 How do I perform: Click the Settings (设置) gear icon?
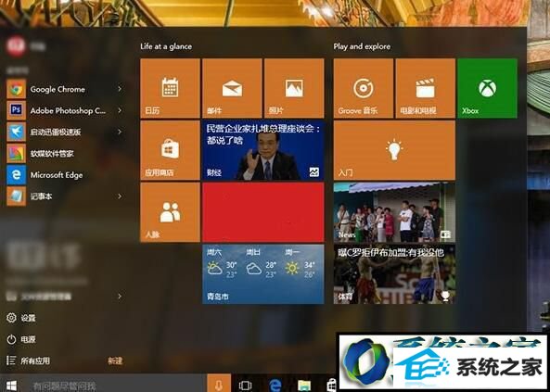(x=11, y=318)
